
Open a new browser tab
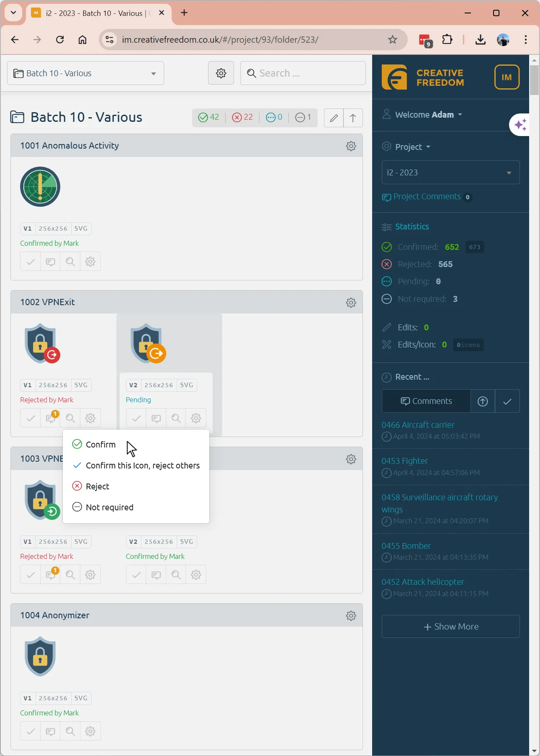(184, 13)
